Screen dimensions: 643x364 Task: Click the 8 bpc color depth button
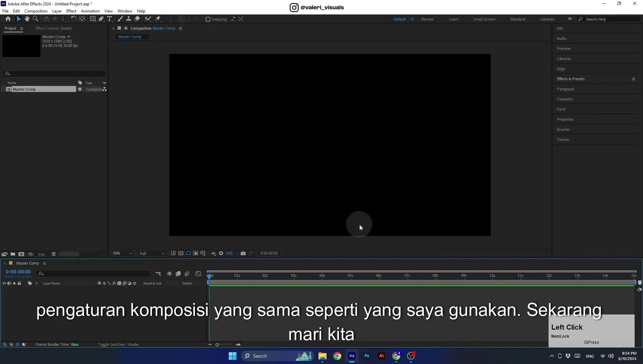coord(42,254)
